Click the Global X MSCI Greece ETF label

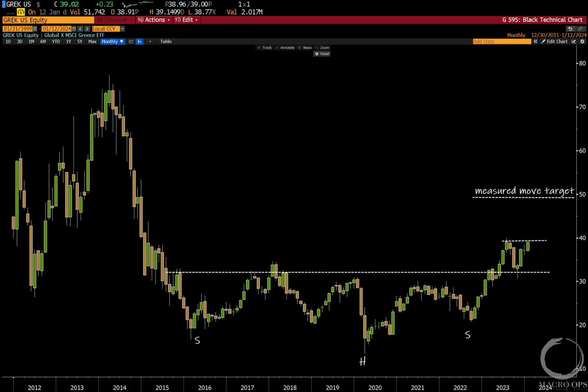click(x=74, y=35)
